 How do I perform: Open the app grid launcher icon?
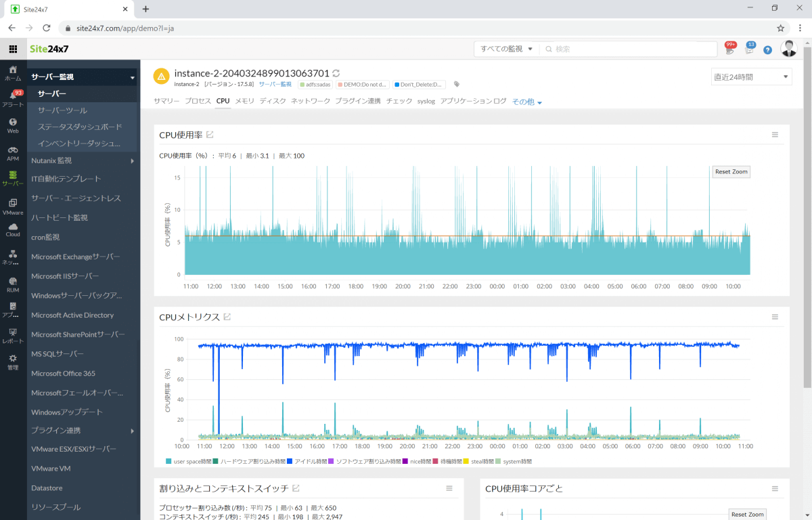click(x=13, y=49)
